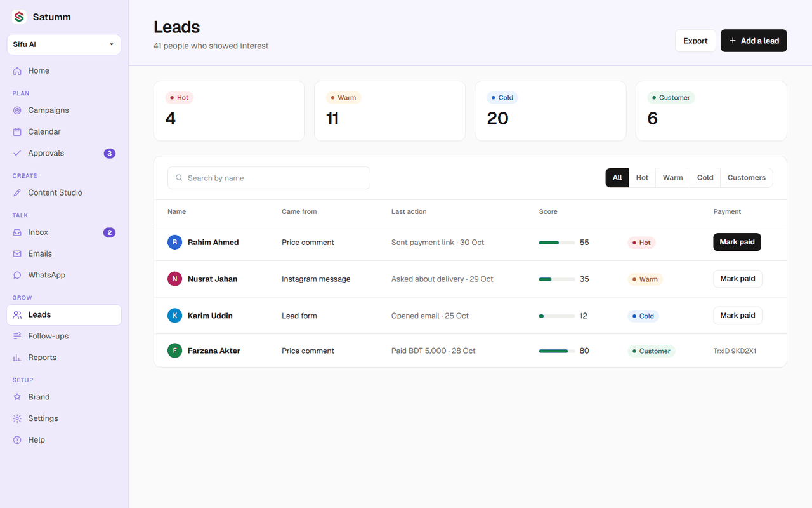
Task: Open Campaigns via its target icon
Action: pyautogui.click(x=17, y=110)
